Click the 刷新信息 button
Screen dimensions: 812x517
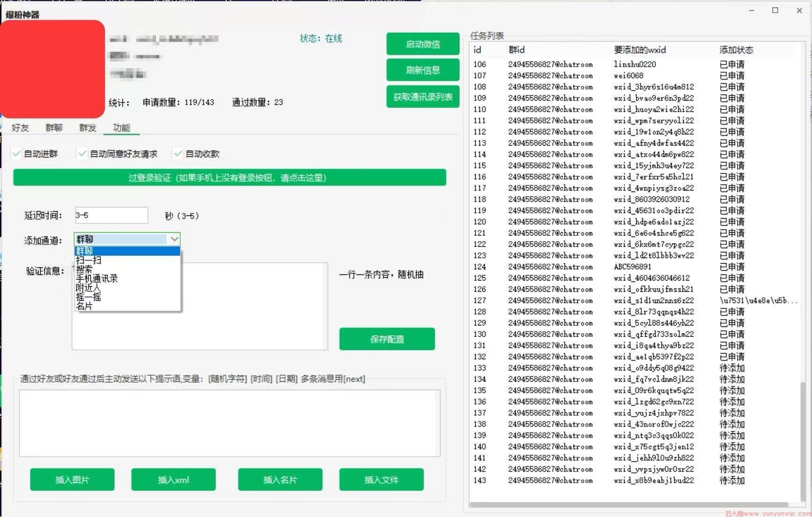click(x=423, y=70)
